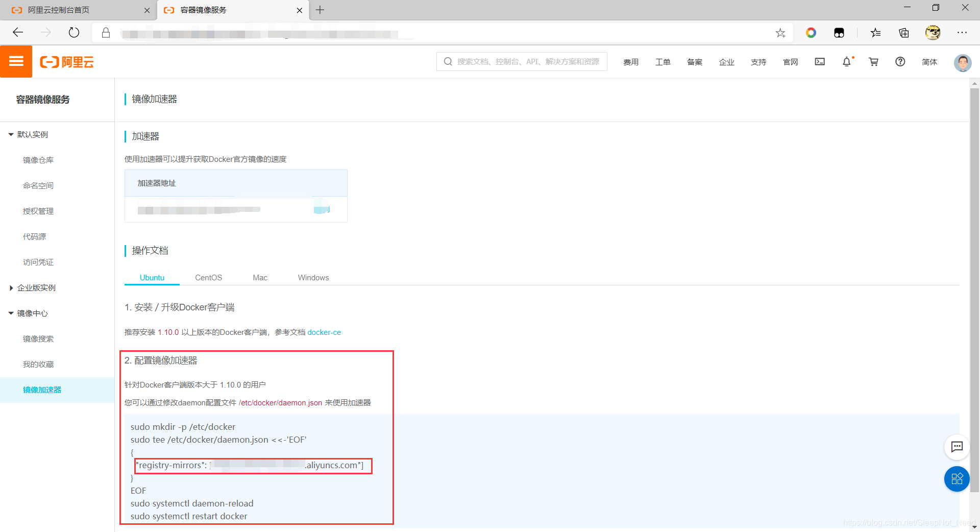This screenshot has height=532, width=980.
Task: Click the 'sudo systemctl daemon-reload' line
Action: point(192,503)
